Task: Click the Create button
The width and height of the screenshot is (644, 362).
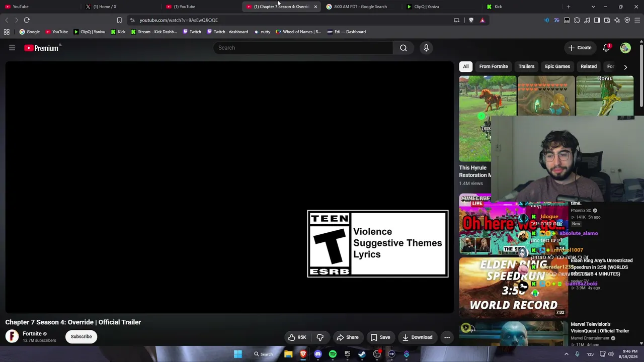Action: (580, 48)
